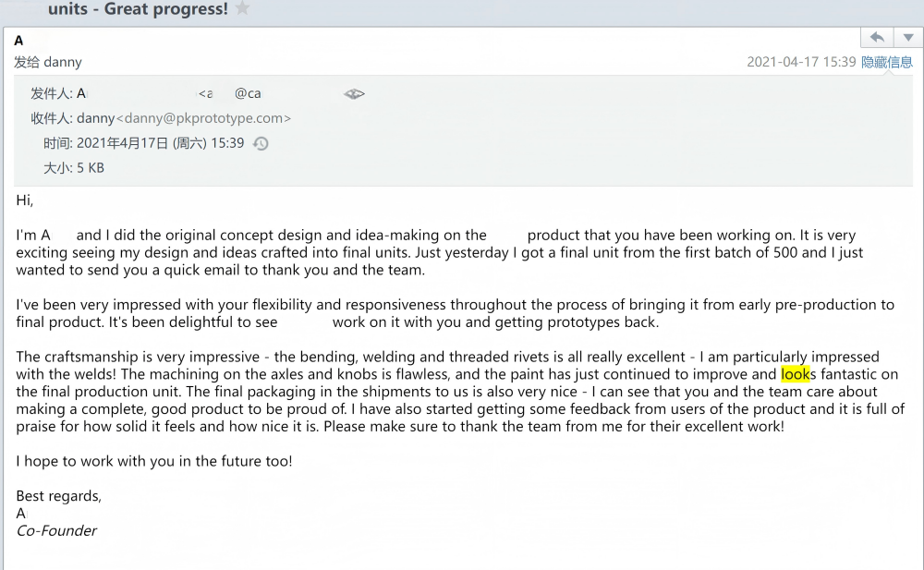Click the reply arrow button
This screenshot has height=570, width=924.
[x=877, y=38]
